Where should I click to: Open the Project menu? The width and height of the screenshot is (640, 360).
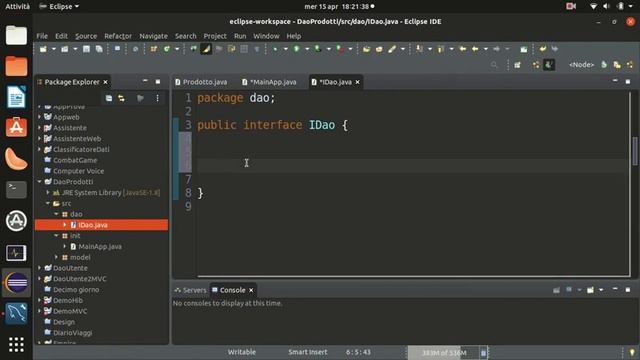(215, 36)
